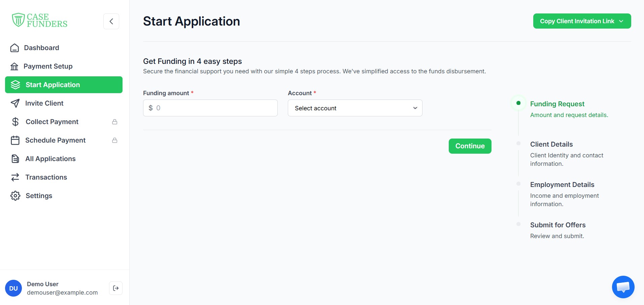Image resolution: width=644 pixels, height=305 pixels.
Task: Click the Start Application layers icon
Action: coord(15,85)
